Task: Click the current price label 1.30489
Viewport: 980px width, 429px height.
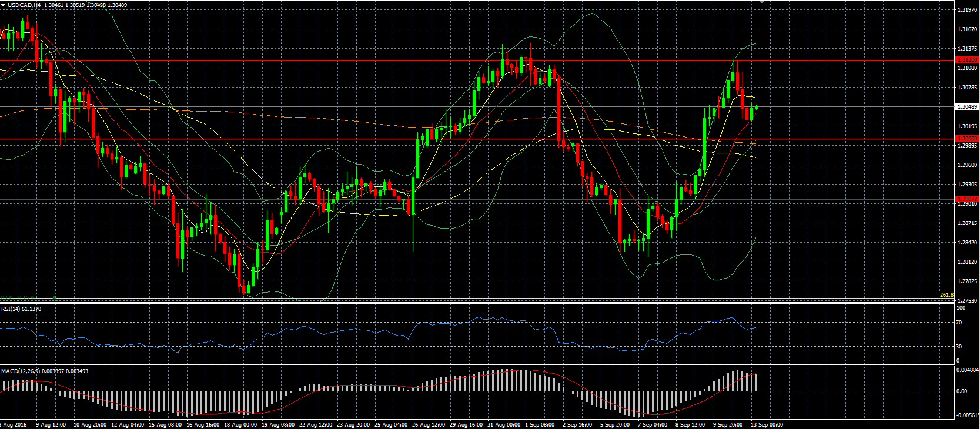Action: (967, 107)
